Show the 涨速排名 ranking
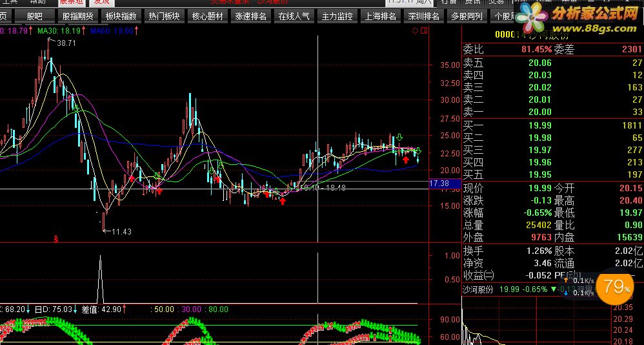644x345 pixels. [250, 16]
